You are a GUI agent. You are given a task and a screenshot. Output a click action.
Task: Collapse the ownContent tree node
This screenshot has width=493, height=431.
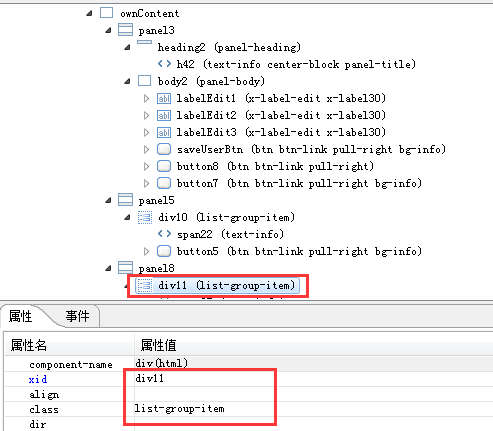[89, 13]
